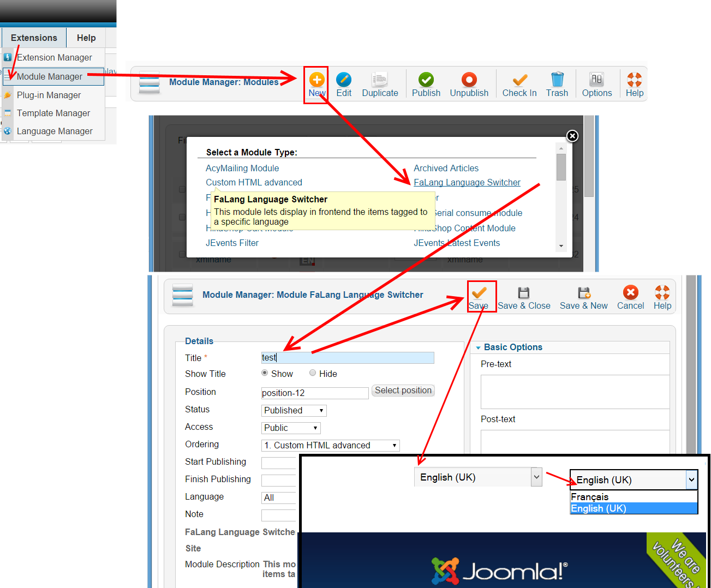Click the green Publish checkmark icon
Screen dimensions: 711x588
(426, 80)
